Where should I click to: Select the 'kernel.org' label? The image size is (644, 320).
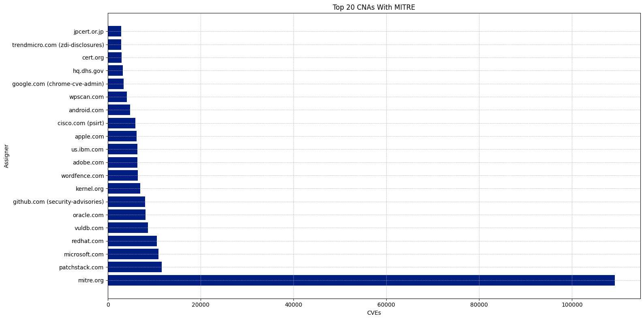click(90, 189)
